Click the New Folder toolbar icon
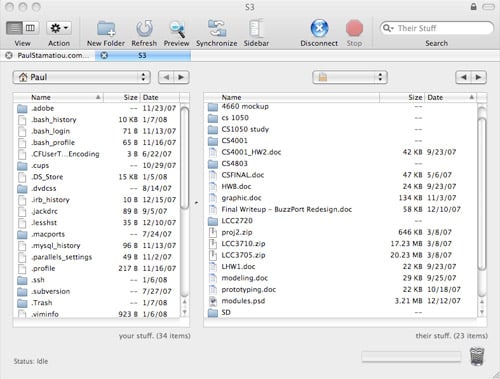Viewport: 500px width, 379px height. [106, 29]
